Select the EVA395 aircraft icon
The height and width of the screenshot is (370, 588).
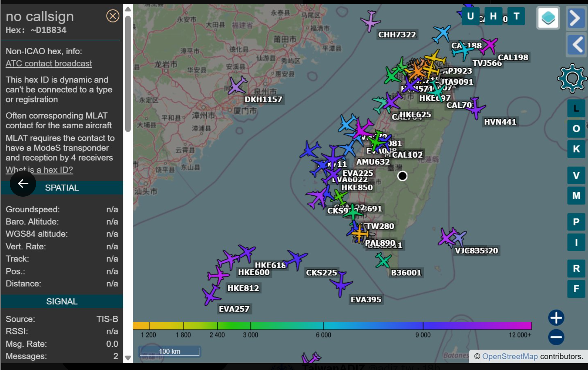(341, 285)
